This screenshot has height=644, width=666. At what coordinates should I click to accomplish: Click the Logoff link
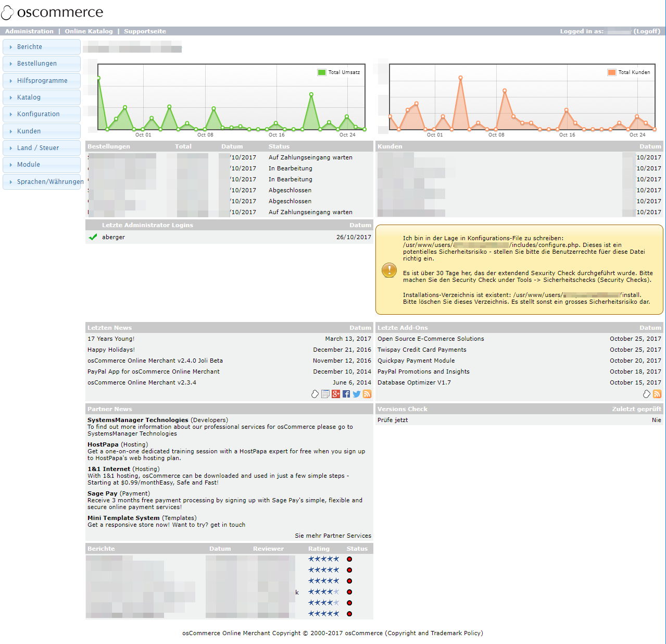click(647, 31)
